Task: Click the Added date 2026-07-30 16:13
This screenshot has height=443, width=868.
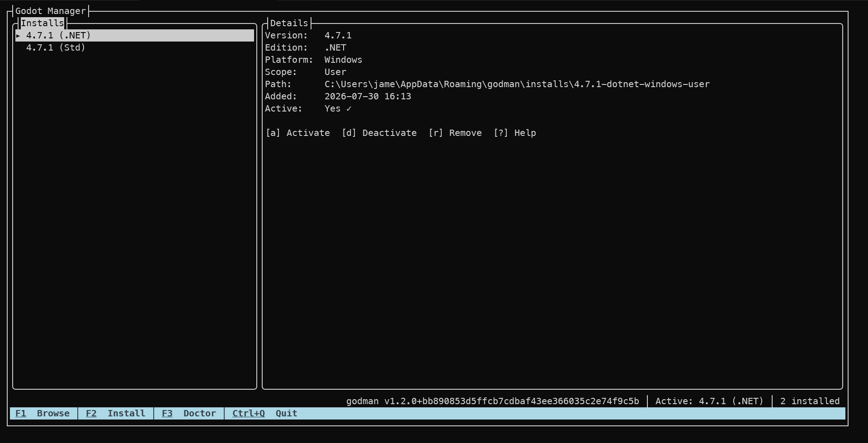Action: (368, 96)
